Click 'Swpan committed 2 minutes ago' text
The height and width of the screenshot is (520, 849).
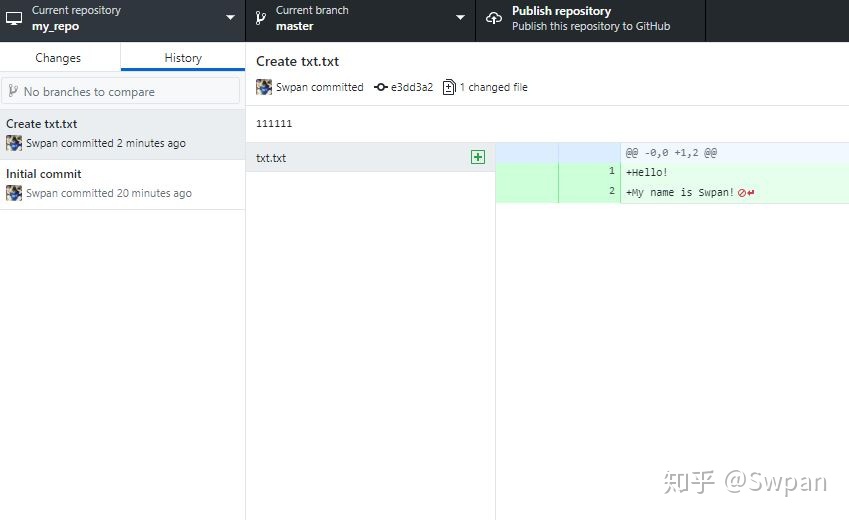(x=106, y=143)
